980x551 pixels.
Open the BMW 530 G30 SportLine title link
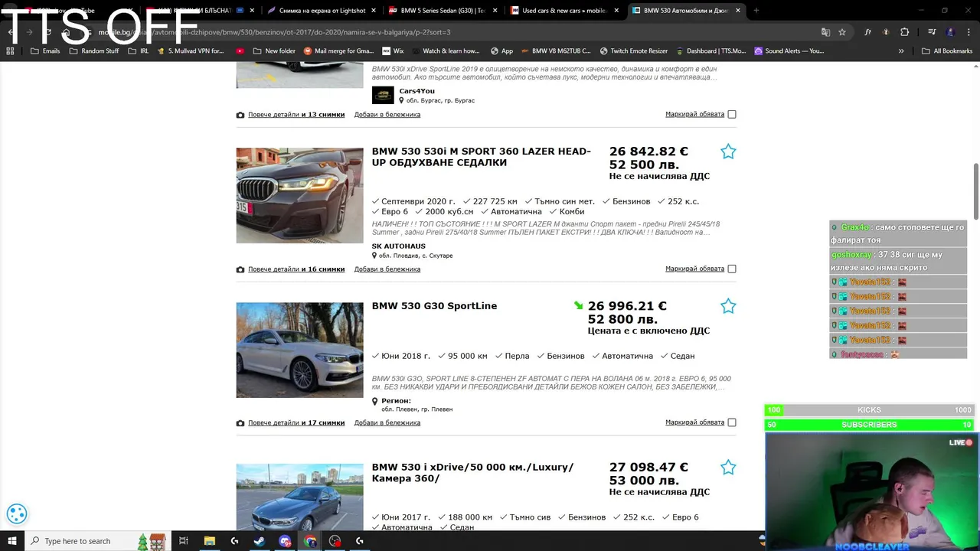tap(434, 306)
